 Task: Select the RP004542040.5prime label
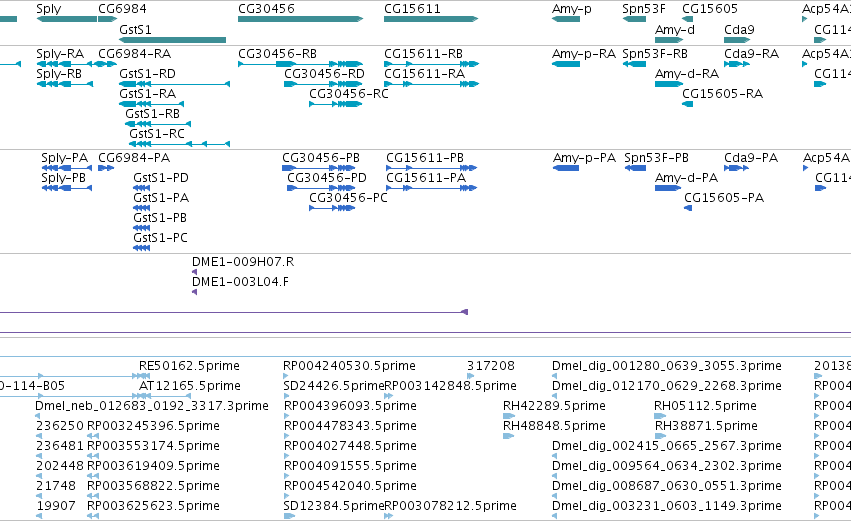click(350, 486)
